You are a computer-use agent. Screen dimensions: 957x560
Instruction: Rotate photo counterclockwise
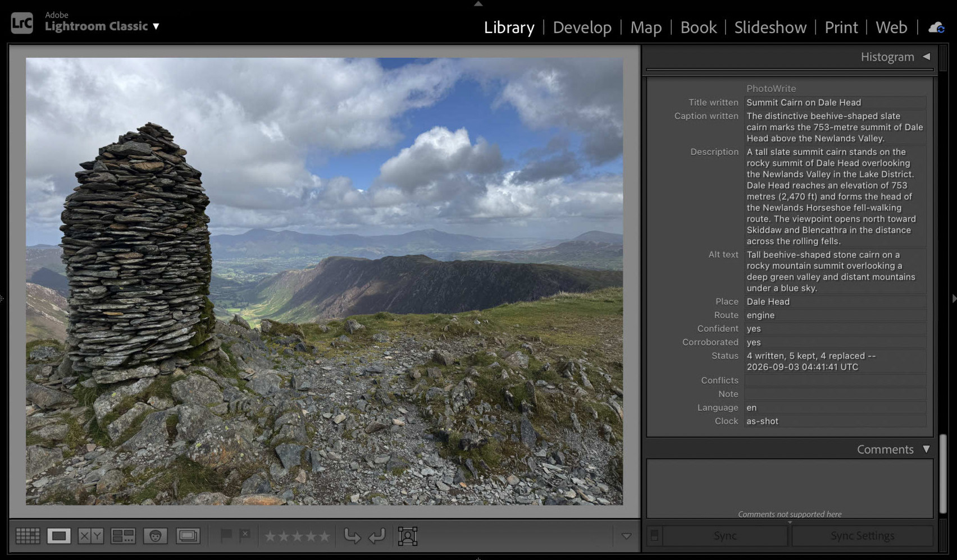352,536
